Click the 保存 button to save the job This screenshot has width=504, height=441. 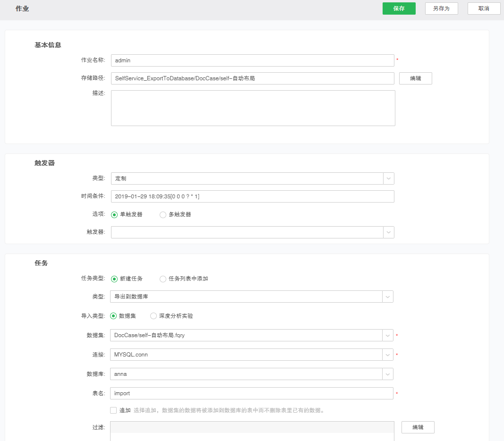click(399, 8)
